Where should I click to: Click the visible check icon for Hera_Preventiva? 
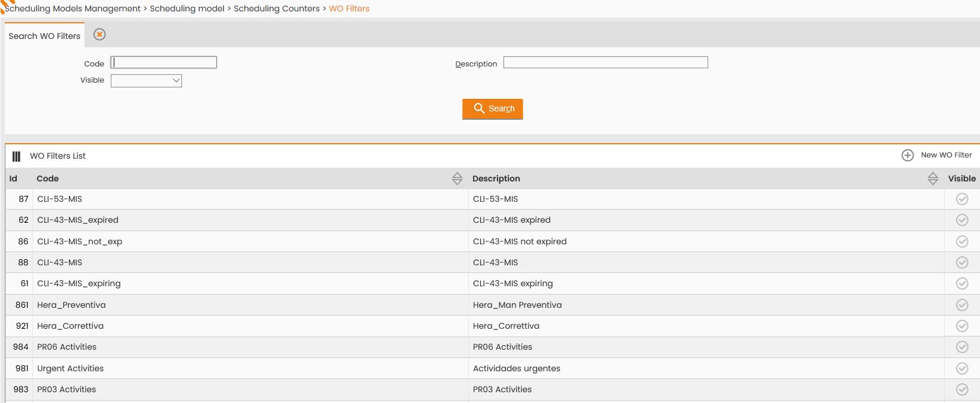962,305
